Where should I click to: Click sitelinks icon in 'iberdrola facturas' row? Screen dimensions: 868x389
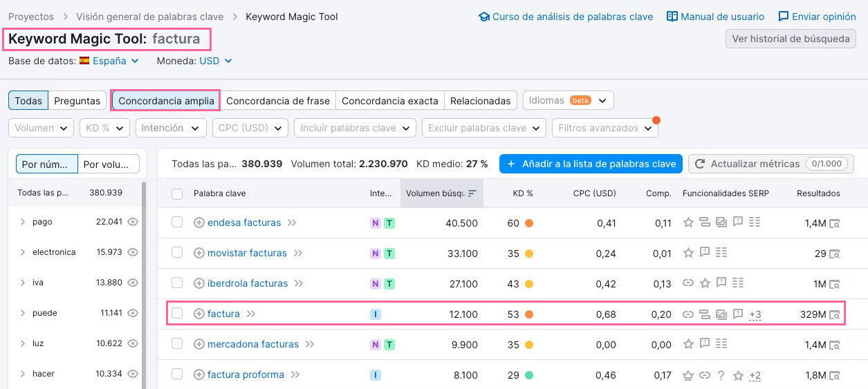688,283
